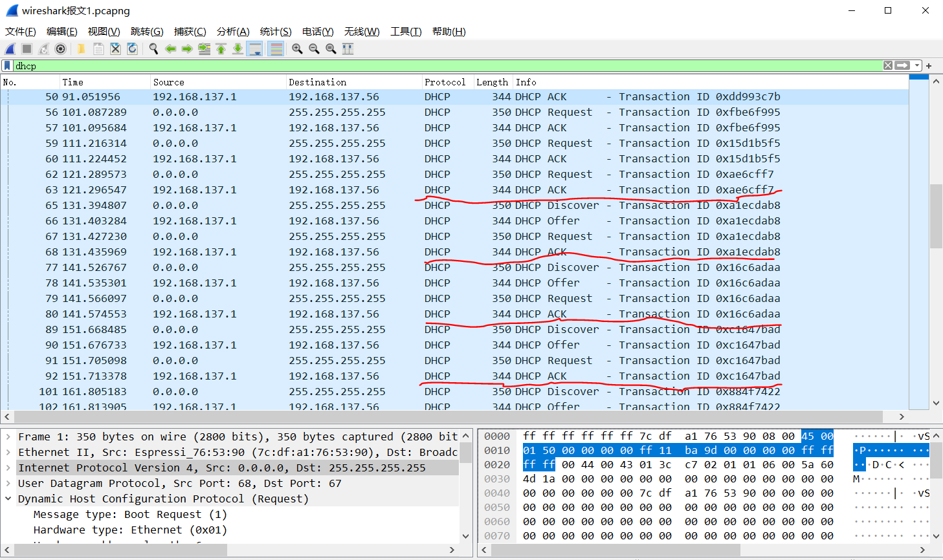
Task: Reload this capture file
Action: 132,48
